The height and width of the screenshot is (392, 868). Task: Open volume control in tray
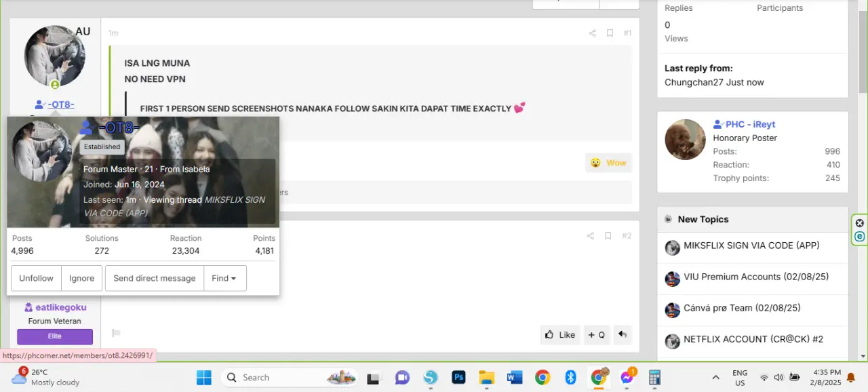pyautogui.click(x=778, y=377)
